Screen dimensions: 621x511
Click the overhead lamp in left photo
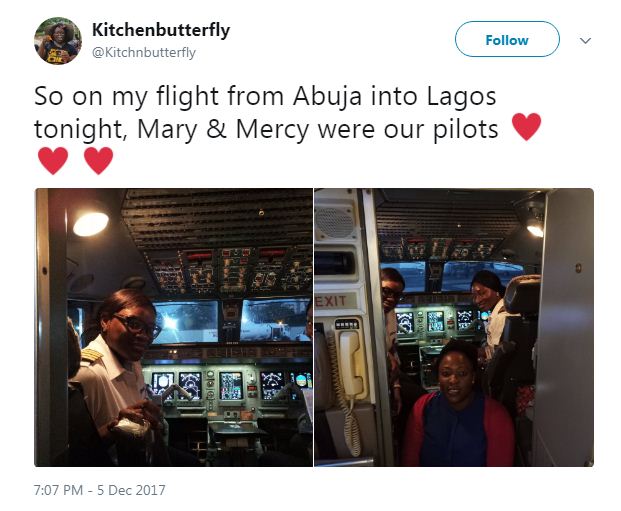click(91, 223)
